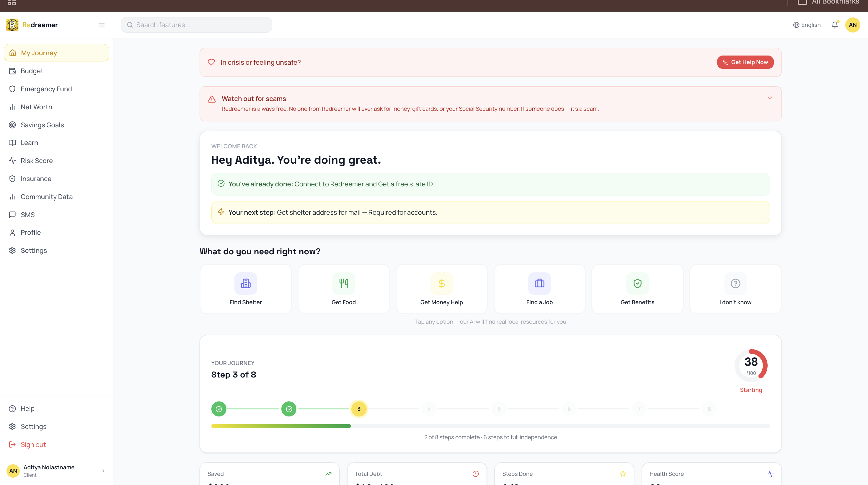
Task: Choose the Get Food fork icon
Action: [343, 284]
